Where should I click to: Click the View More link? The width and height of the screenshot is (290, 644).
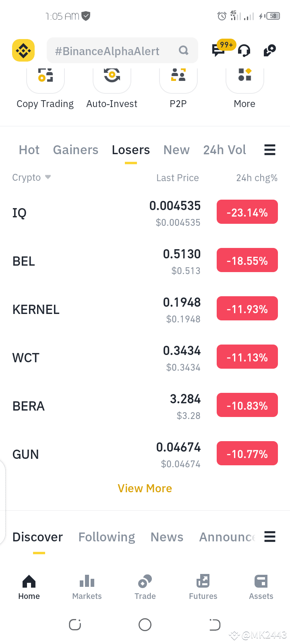click(x=145, y=488)
